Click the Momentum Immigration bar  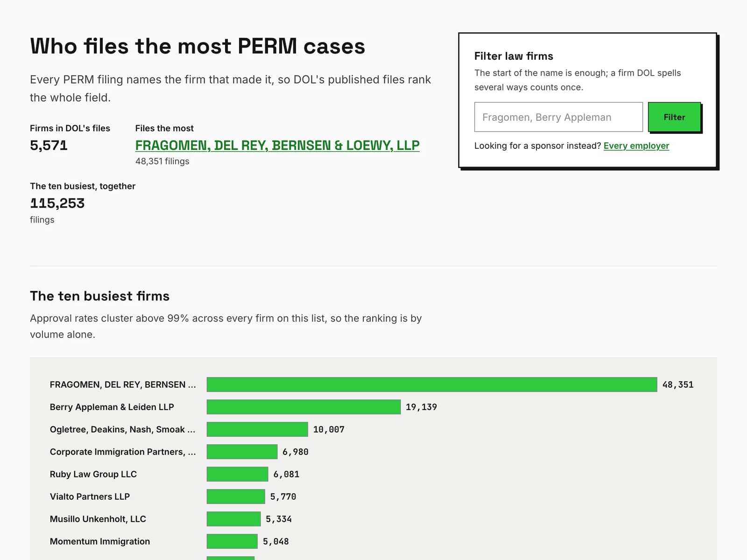(x=232, y=541)
